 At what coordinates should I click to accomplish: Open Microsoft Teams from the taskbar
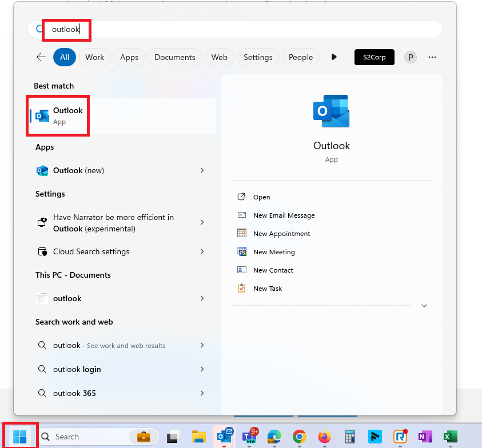coord(250,437)
